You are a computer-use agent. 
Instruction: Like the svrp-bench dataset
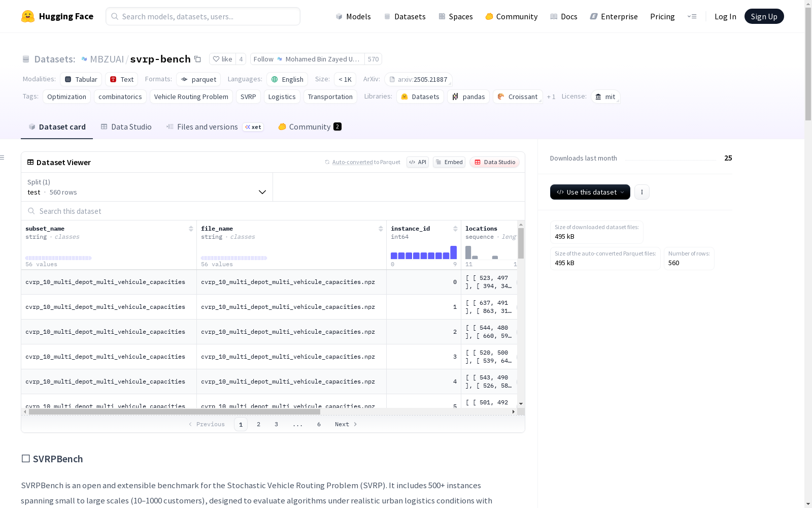click(x=222, y=59)
